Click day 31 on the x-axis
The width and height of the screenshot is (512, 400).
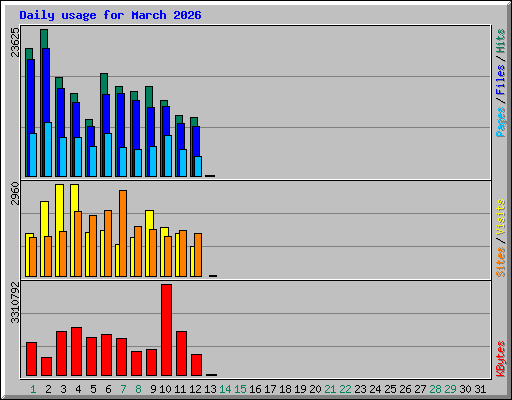[480, 389]
